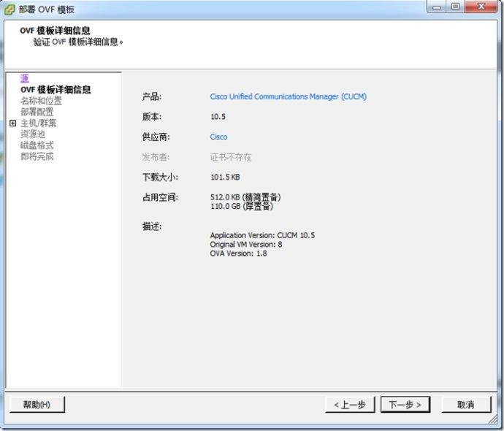The width and height of the screenshot is (504, 431).
Task: Expand the 主机/群集 tree node
Action: click(13, 123)
